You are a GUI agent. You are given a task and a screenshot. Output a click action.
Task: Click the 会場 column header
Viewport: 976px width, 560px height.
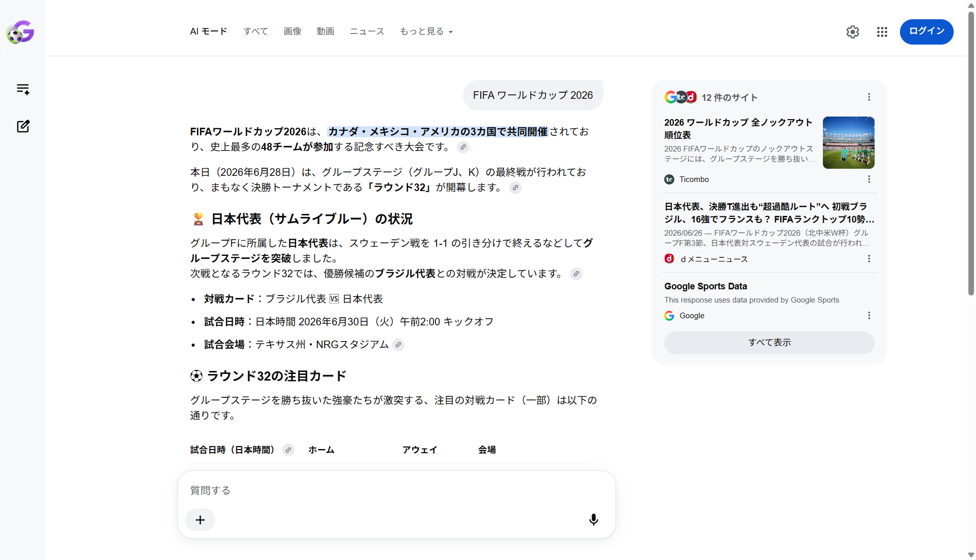point(487,450)
